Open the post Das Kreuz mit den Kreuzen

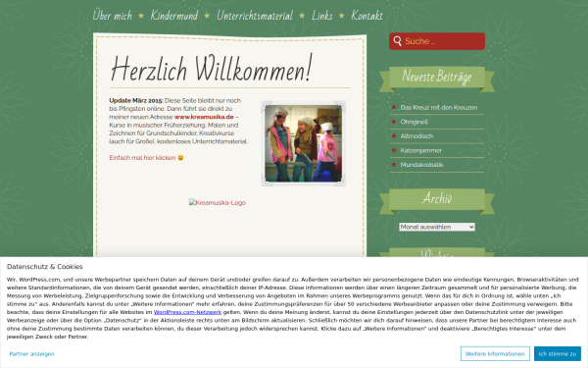pyautogui.click(x=439, y=107)
